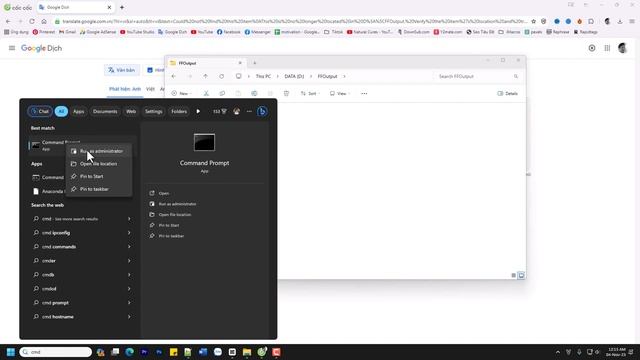Expand the 'cmder' web suggestion
Image resolution: width=640 pixels, height=360 pixels.
coord(129,260)
